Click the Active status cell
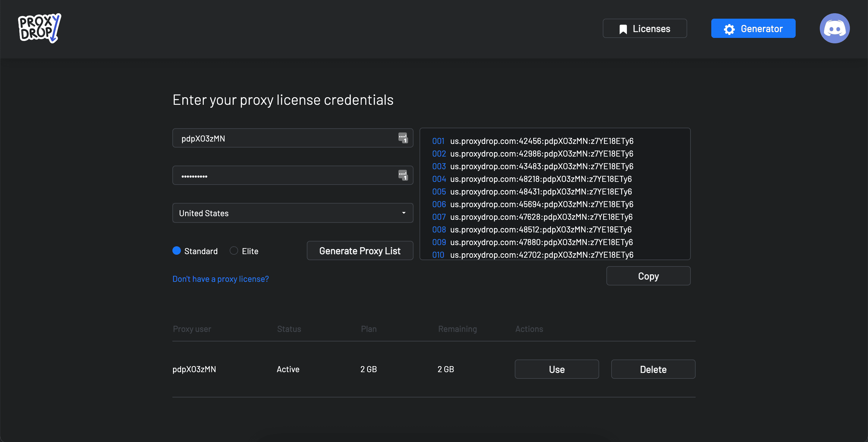This screenshot has height=442, width=868. 288,369
